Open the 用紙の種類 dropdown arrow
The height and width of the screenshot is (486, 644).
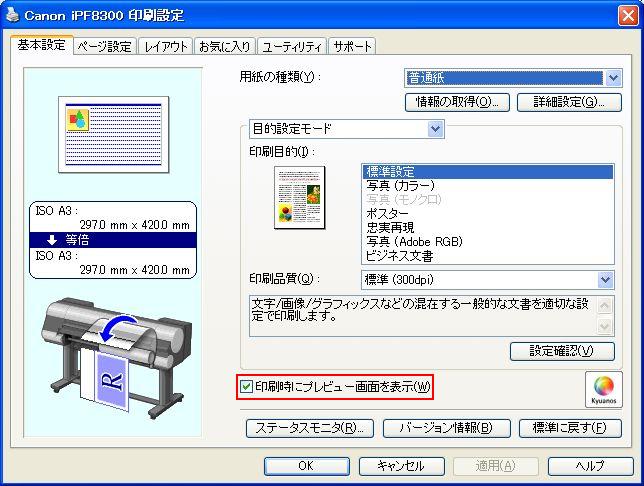tap(613, 78)
